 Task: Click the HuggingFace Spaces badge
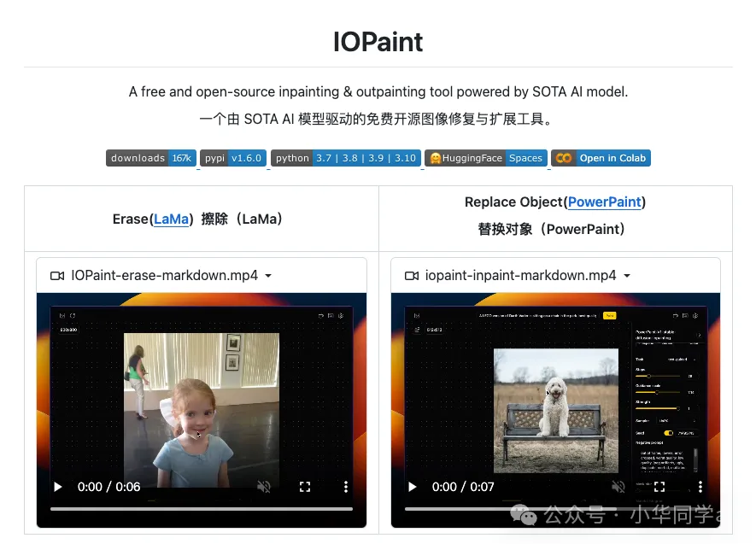point(485,158)
